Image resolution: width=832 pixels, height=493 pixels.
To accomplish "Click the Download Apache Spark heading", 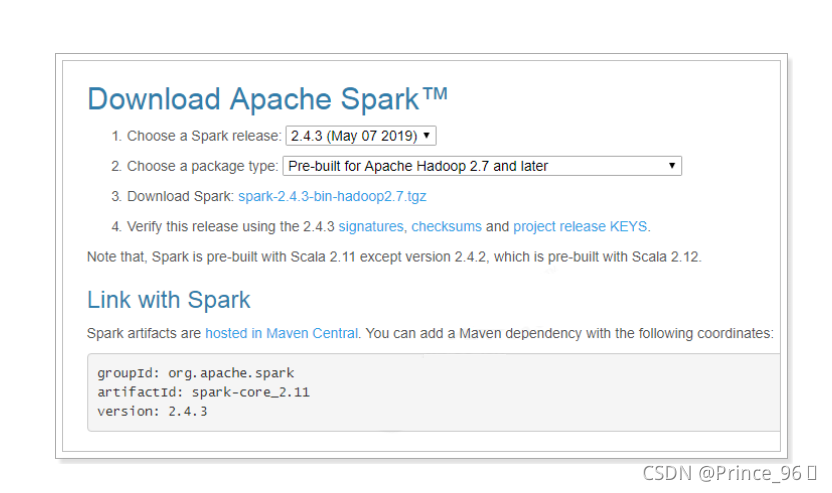I will pyautogui.click(x=267, y=98).
